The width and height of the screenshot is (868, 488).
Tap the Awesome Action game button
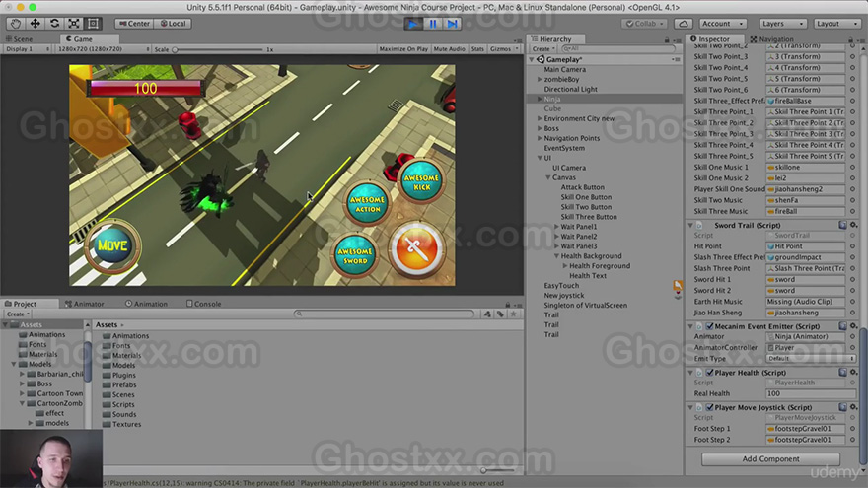(368, 204)
